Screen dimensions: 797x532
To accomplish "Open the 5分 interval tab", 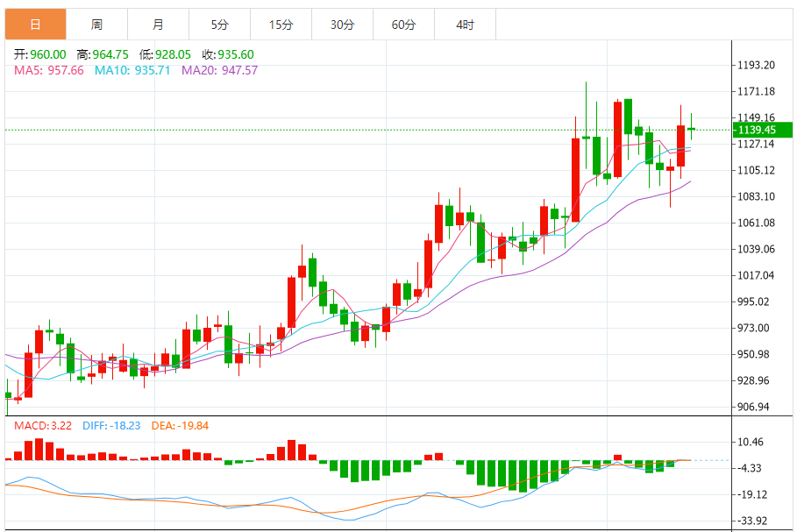I will pyautogui.click(x=219, y=25).
